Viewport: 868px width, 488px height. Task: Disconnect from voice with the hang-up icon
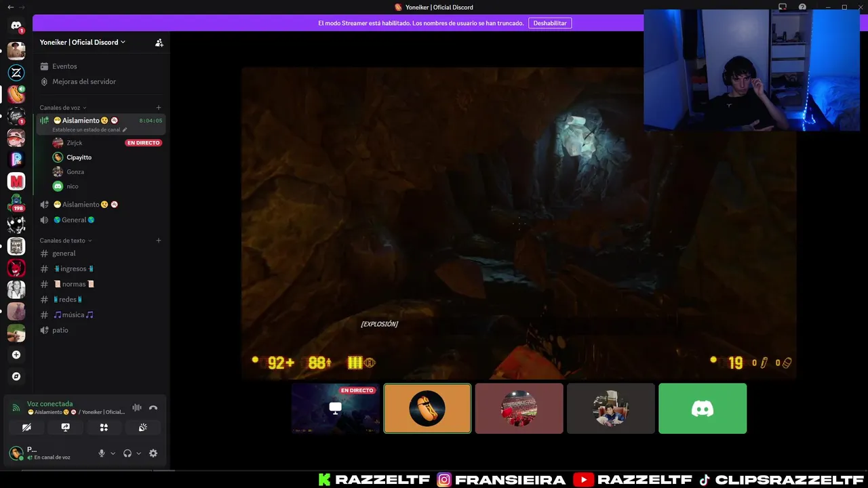[153, 407]
